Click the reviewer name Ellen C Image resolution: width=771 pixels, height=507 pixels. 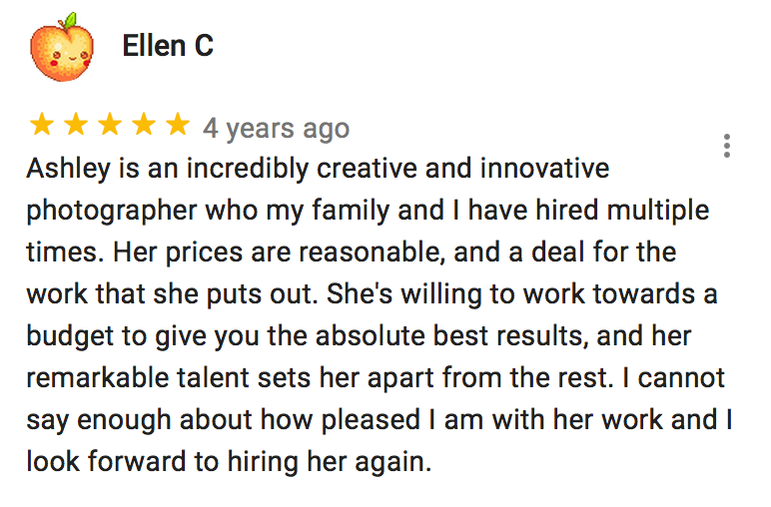[168, 46]
